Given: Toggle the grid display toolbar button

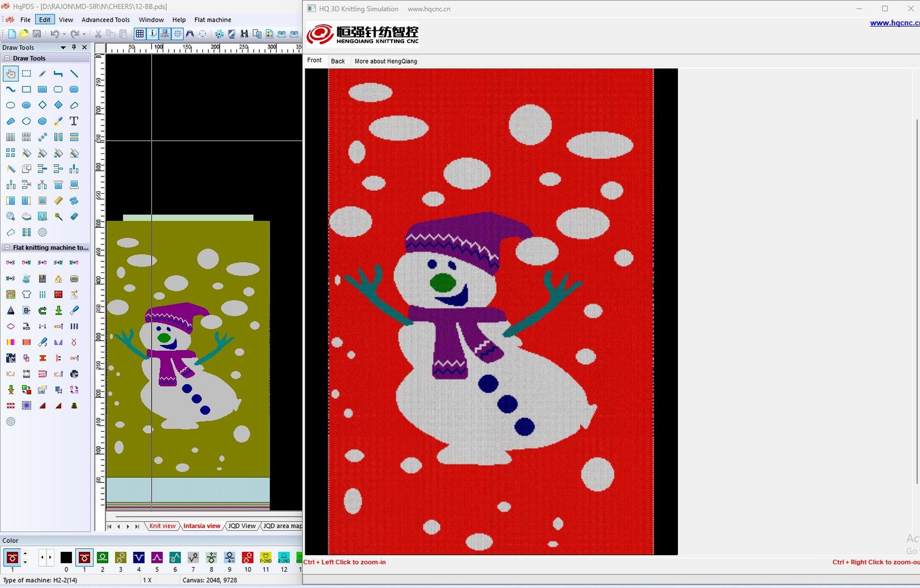Looking at the screenshot, I should (140, 34).
